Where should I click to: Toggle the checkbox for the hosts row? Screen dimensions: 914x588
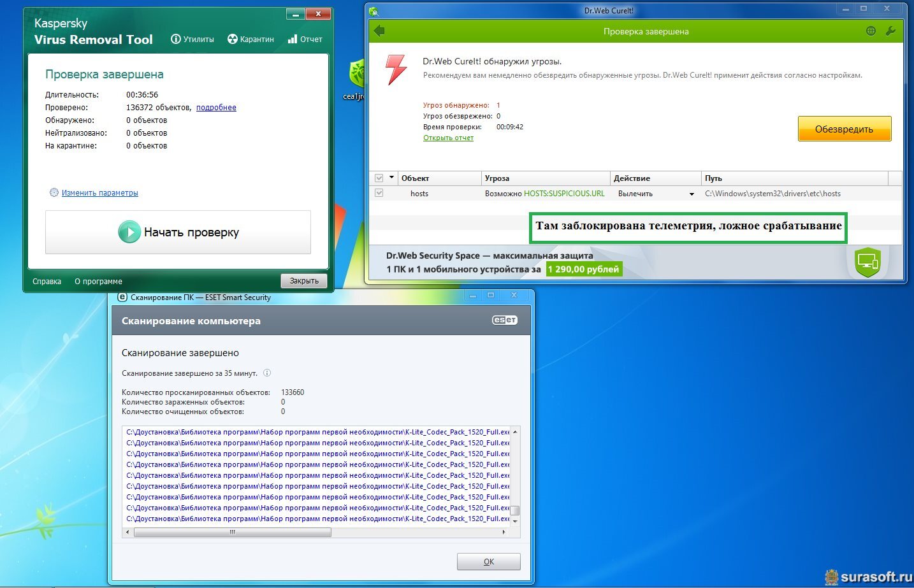(379, 193)
